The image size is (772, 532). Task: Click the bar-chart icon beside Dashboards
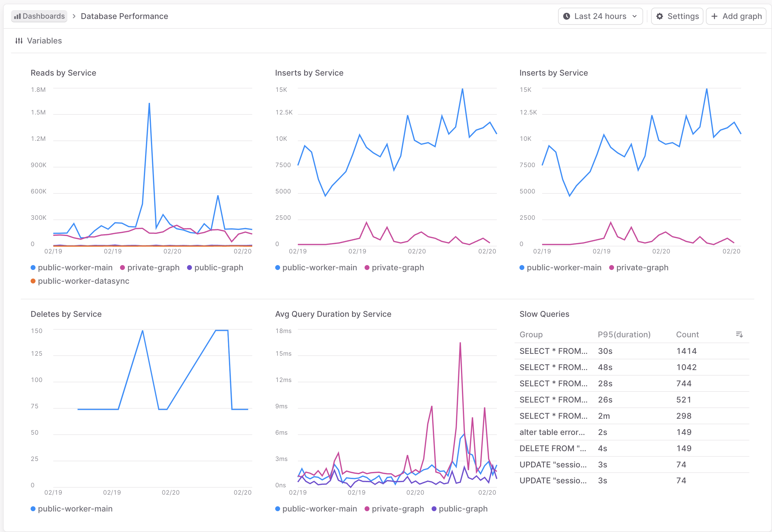[x=18, y=16]
